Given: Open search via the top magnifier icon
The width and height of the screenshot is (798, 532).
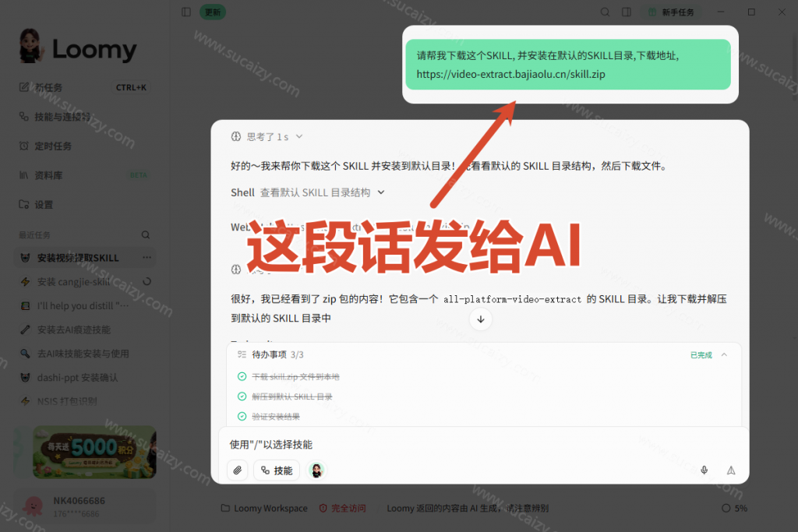Looking at the screenshot, I should tap(605, 12).
